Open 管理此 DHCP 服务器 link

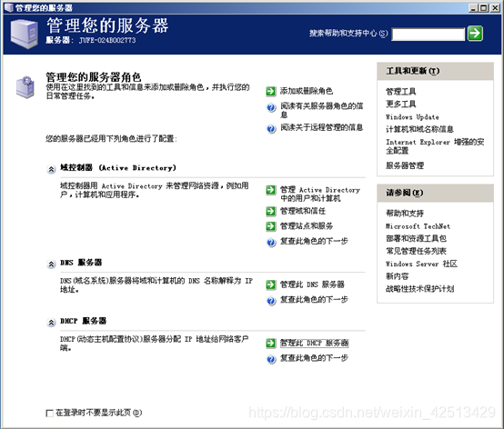[314, 343]
